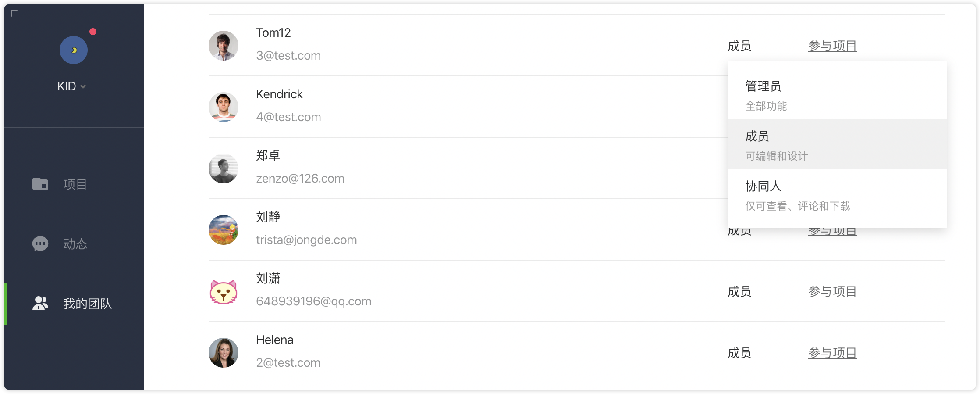Select the 我的团队 people icon

point(40,303)
